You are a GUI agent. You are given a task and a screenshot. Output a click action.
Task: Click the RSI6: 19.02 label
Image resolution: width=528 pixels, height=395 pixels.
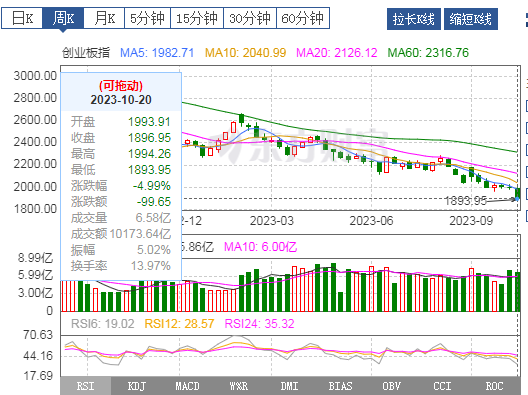(x=103, y=324)
